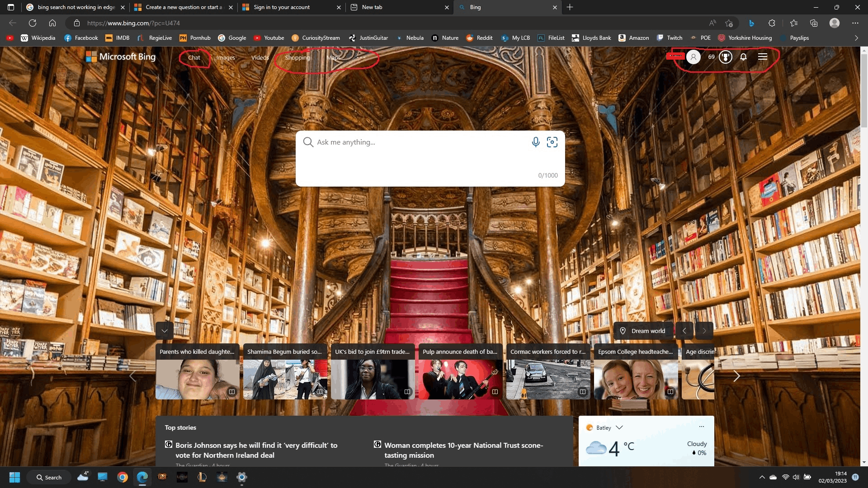Refresh the page with reload icon
Image resolution: width=868 pixels, height=488 pixels.
pyautogui.click(x=33, y=23)
